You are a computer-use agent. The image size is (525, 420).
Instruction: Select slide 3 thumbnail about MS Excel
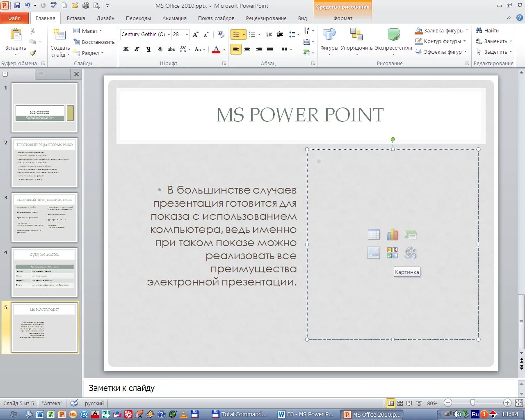coord(44,217)
